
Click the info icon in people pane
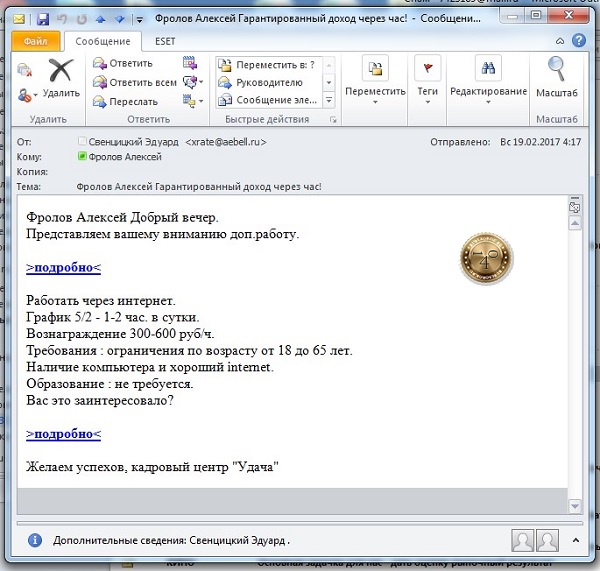click(34, 540)
